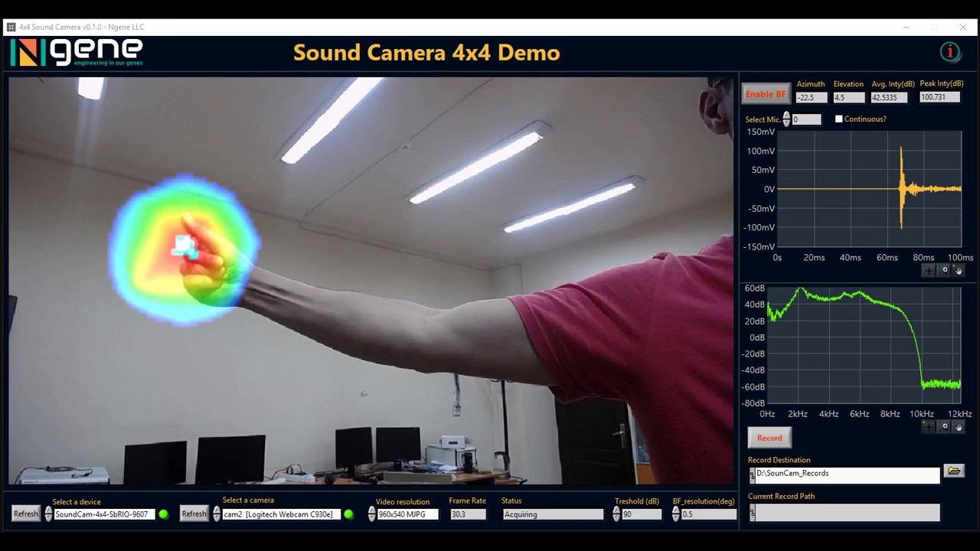
Task: Click the Record Destination path field
Action: tap(848, 475)
